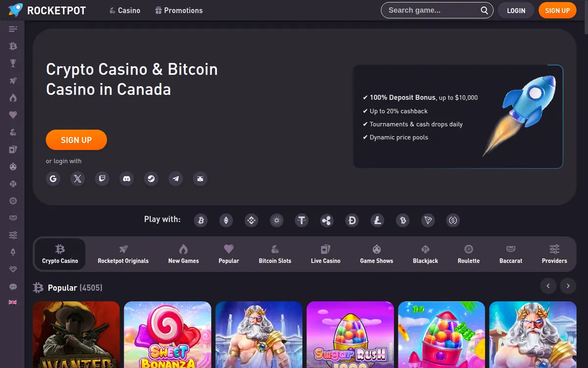Select the Blackjack category tab
Screen dimensions: 588x368
coord(425,254)
